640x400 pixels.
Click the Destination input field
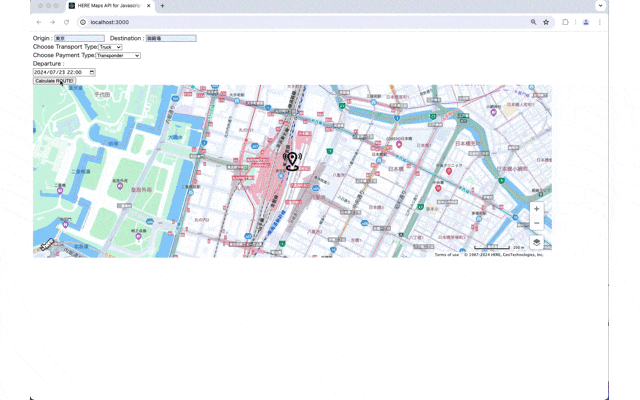coord(171,38)
